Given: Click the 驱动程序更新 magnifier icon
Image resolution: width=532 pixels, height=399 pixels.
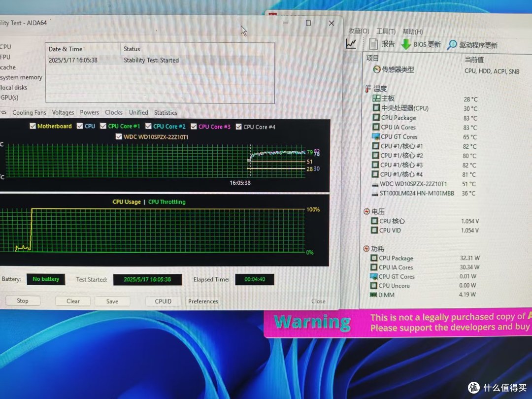Looking at the screenshot, I should point(452,44).
